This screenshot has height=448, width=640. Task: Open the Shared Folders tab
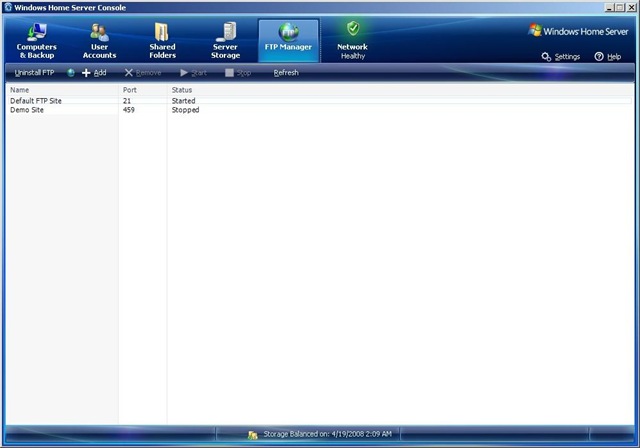162,41
